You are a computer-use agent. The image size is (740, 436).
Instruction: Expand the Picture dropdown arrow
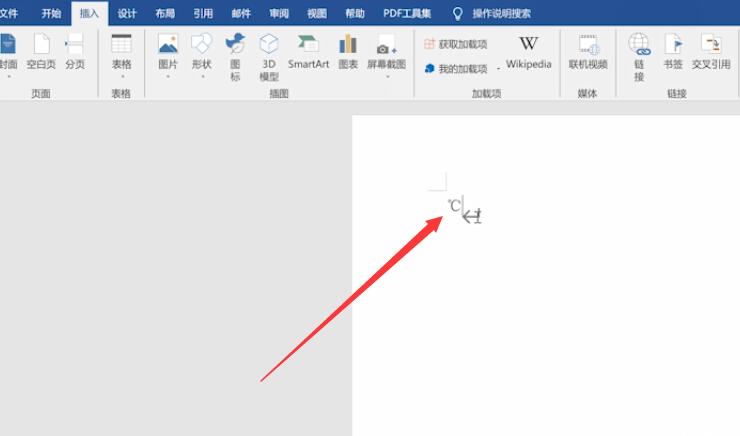pos(168,76)
